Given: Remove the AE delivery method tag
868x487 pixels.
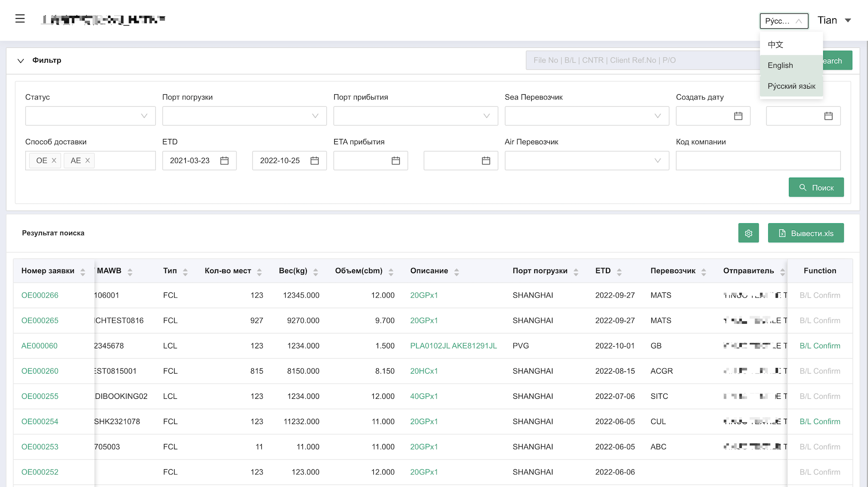Looking at the screenshot, I should 88,160.
